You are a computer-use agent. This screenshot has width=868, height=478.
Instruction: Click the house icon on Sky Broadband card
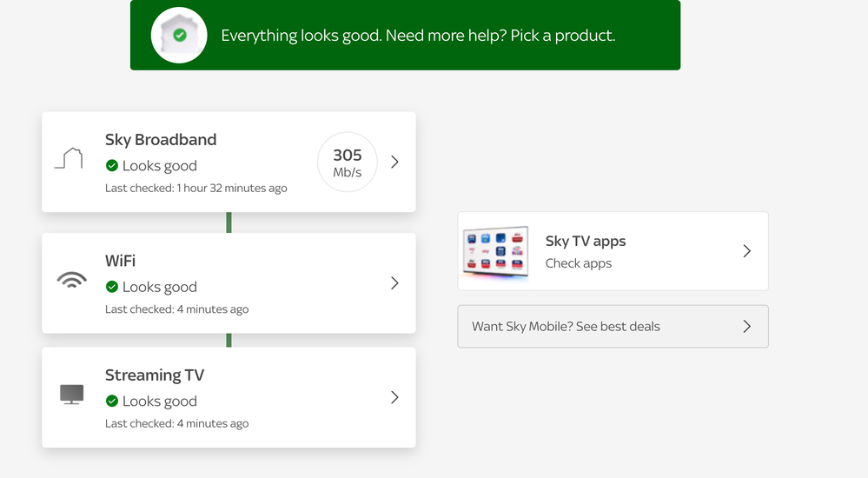(70, 158)
